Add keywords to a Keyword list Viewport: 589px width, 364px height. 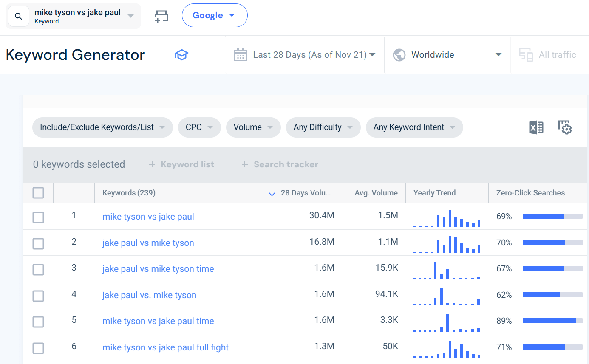[181, 164]
